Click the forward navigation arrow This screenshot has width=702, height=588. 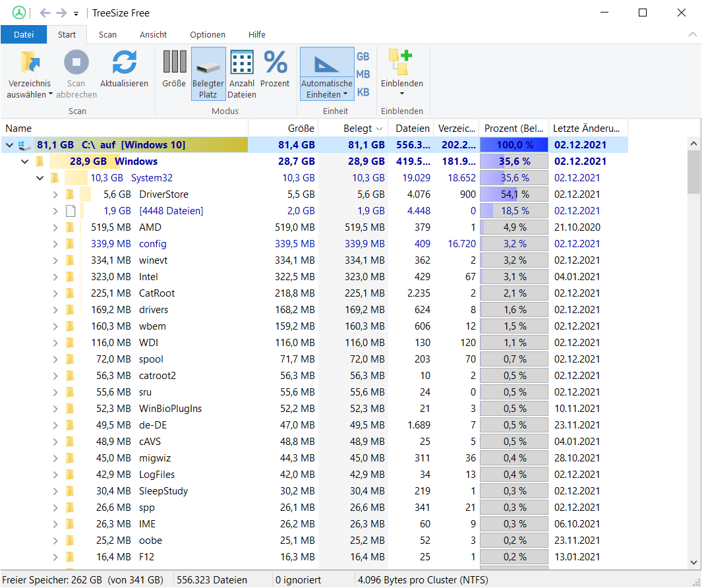[x=61, y=13]
